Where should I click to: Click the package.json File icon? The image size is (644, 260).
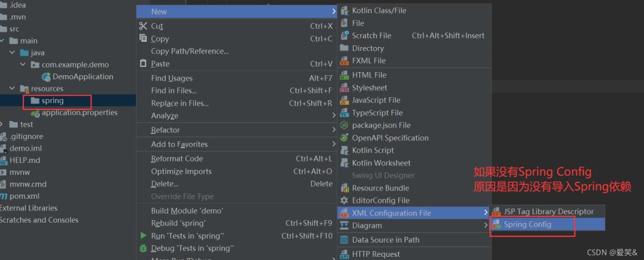pos(344,125)
